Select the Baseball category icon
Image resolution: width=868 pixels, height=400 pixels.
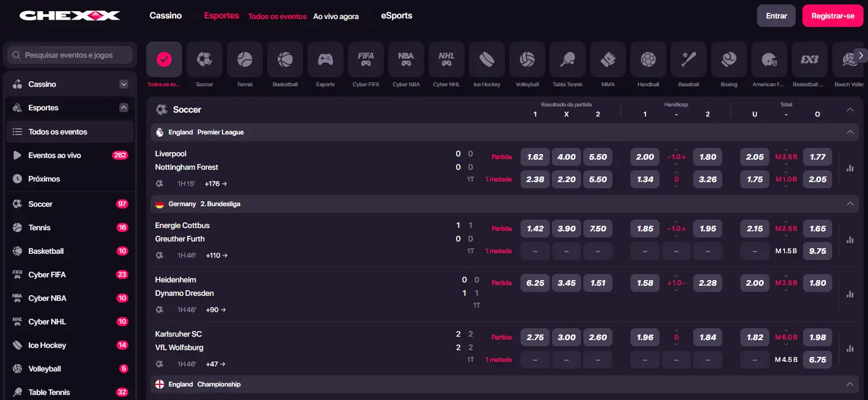coord(689,59)
